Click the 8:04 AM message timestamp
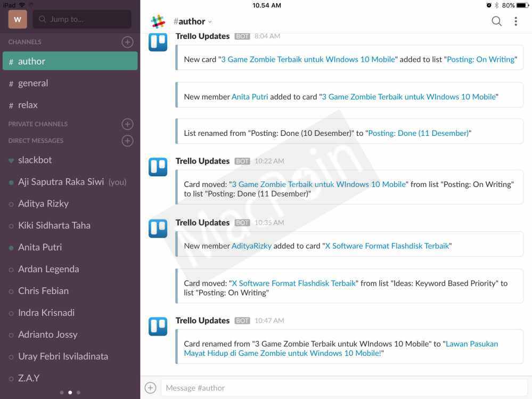This screenshot has width=532, height=399. [267, 36]
